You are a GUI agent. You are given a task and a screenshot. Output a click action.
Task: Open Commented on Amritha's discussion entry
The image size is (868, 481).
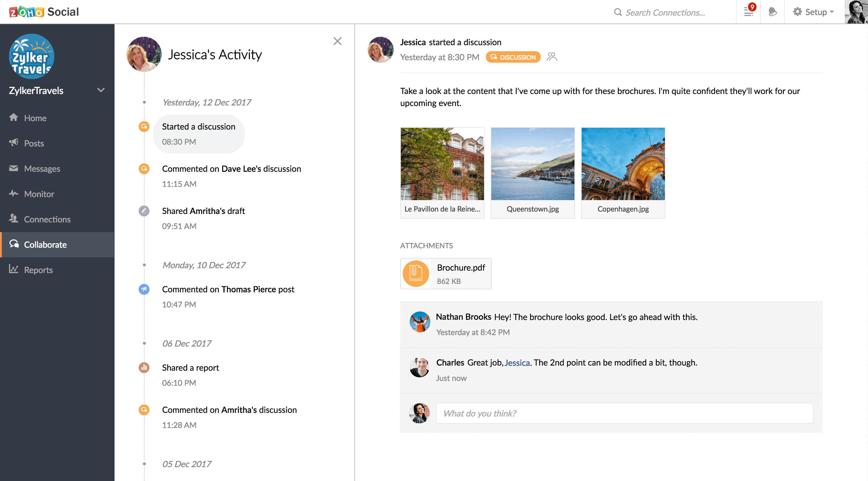pyautogui.click(x=229, y=417)
